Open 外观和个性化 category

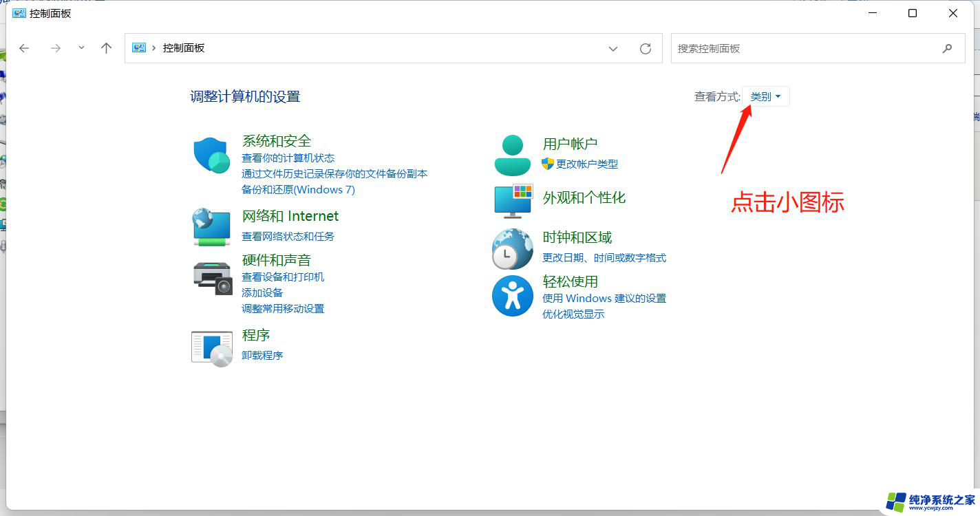click(x=584, y=197)
